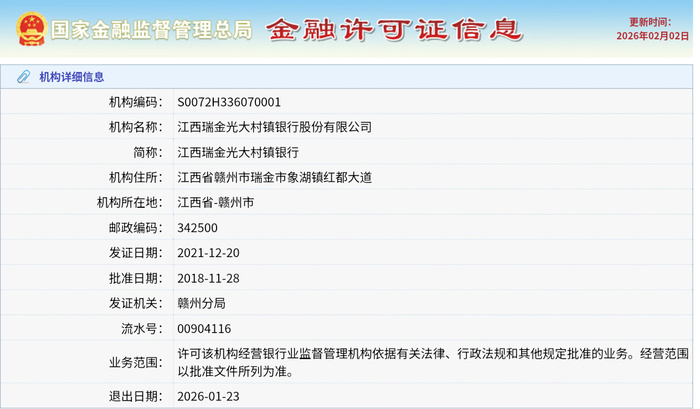Click the 发证日期 label

(x=136, y=253)
